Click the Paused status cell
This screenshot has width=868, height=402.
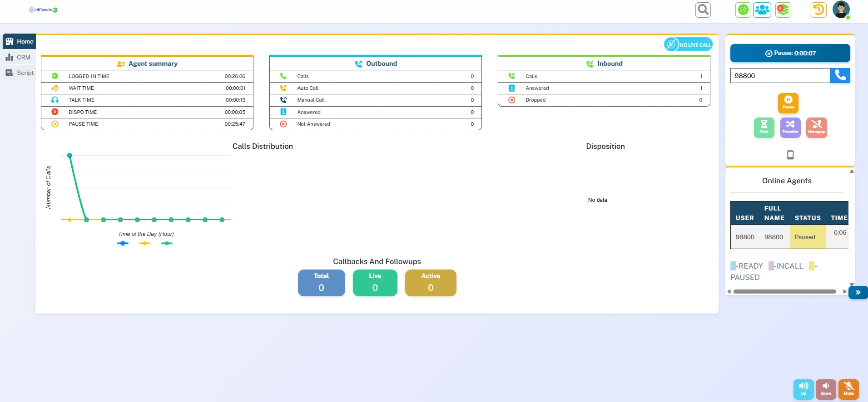[x=808, y=237]
